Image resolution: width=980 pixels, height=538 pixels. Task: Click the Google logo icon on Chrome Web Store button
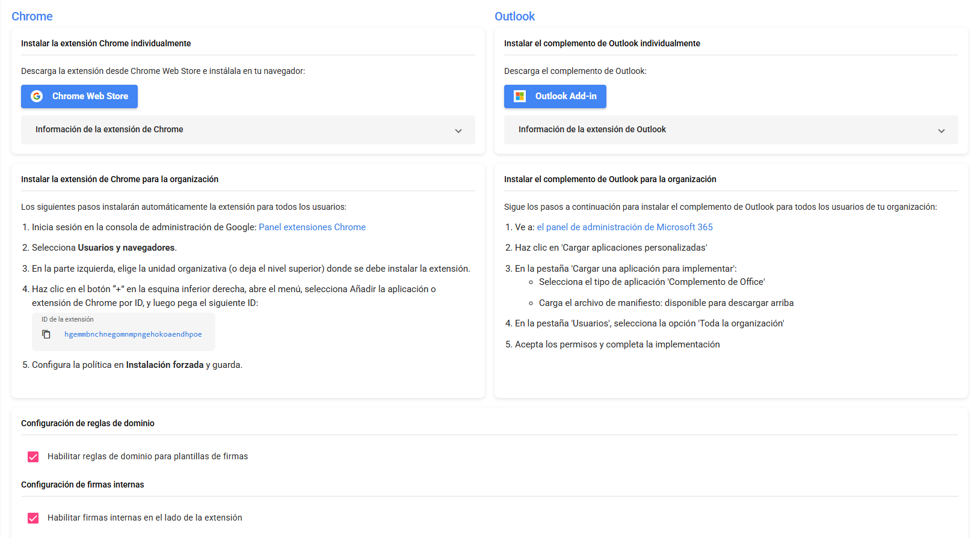tap(37, 96)
